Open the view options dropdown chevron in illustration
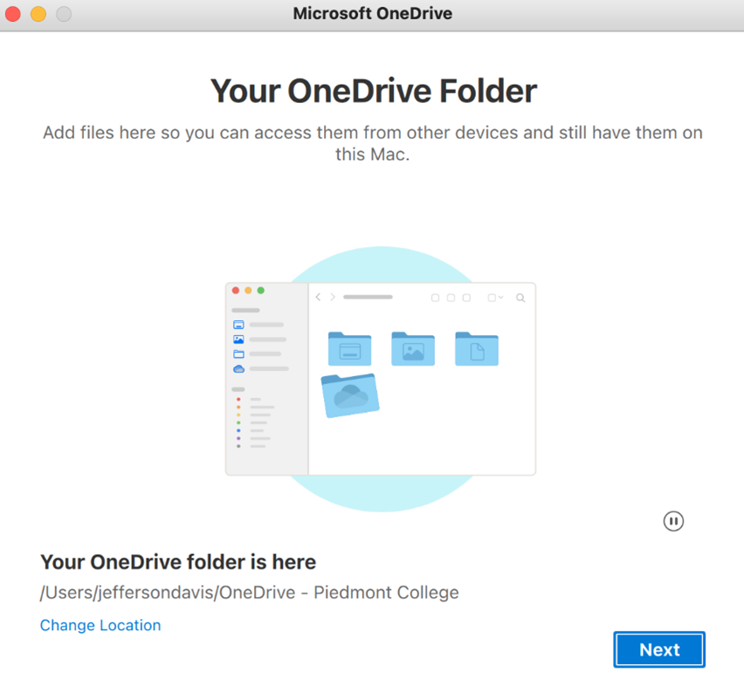The width and height of the screenshot is (744, 700). [x=500, y=298]
